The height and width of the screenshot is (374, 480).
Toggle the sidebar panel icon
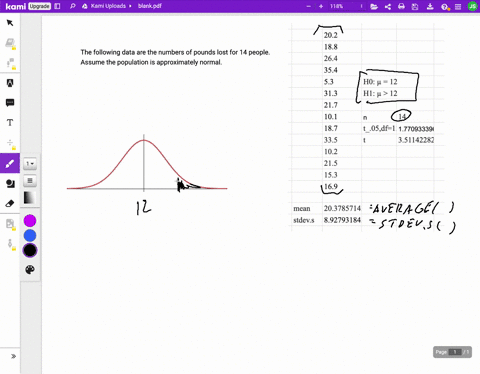point(57,6)
